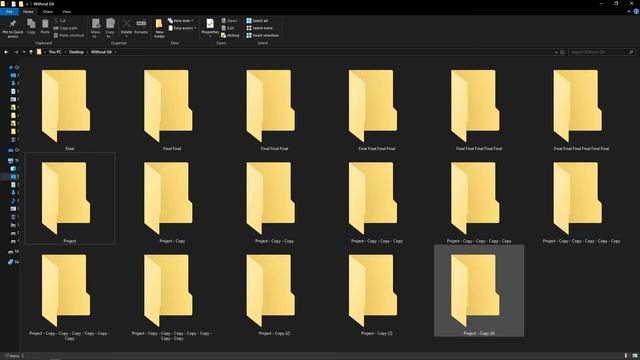Click the Quick access star in sidebar
640x360 pixels.
11,67
